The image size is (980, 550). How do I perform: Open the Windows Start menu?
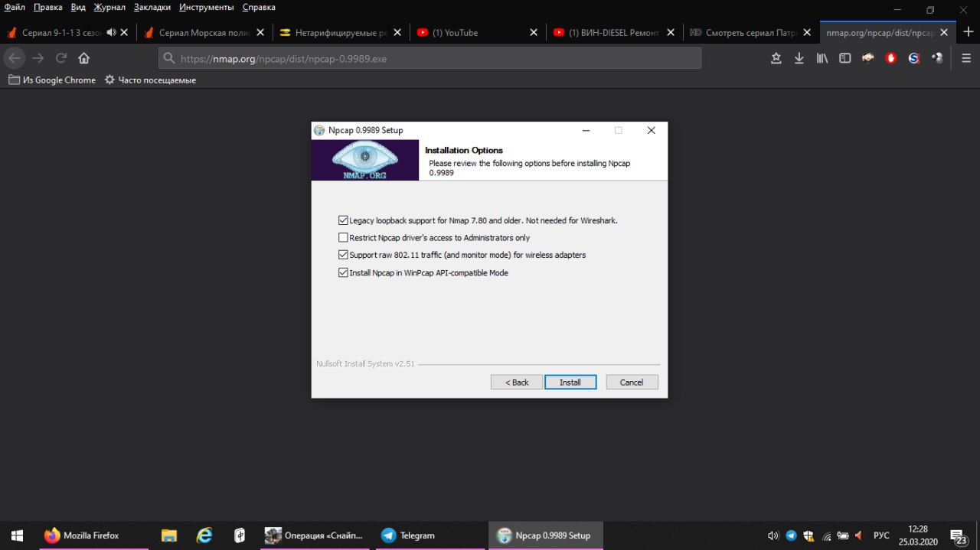pos(17,535)
